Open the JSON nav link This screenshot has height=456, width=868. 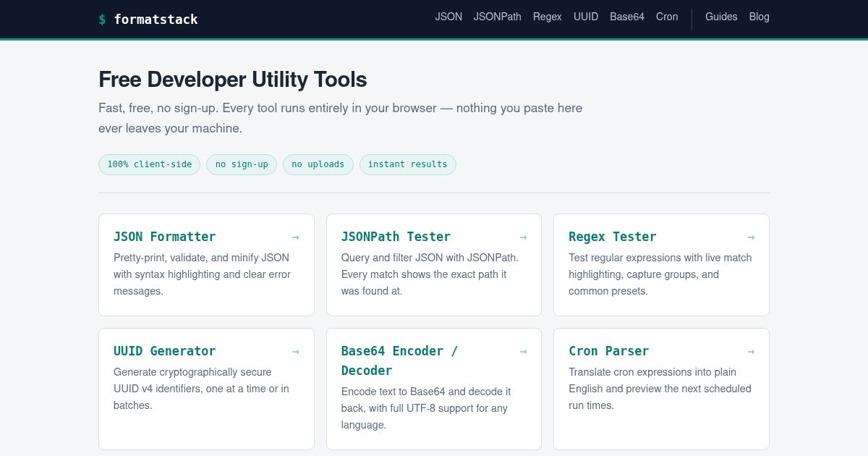click(448, 17)
